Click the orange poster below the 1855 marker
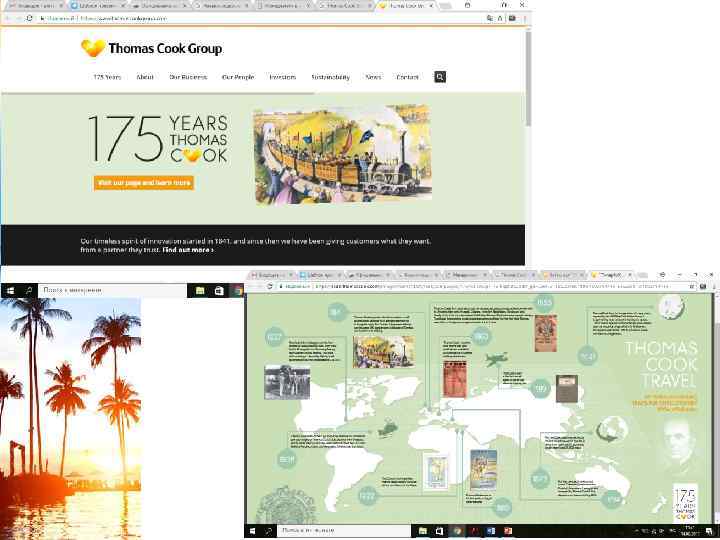Image resolution: width=720 pixels, height=540 pixels. [x=546, y=333]
